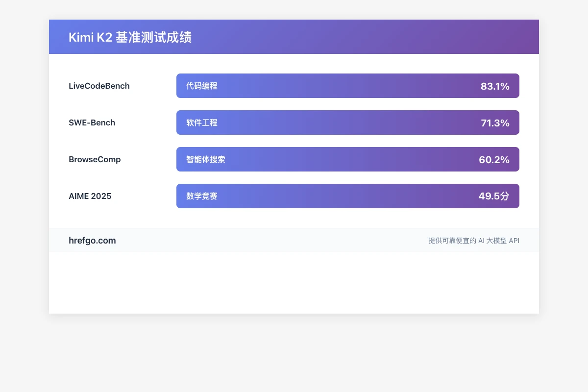Click the 软件工程 progress bar
The image size is (588, 392).
coord(348,122)
